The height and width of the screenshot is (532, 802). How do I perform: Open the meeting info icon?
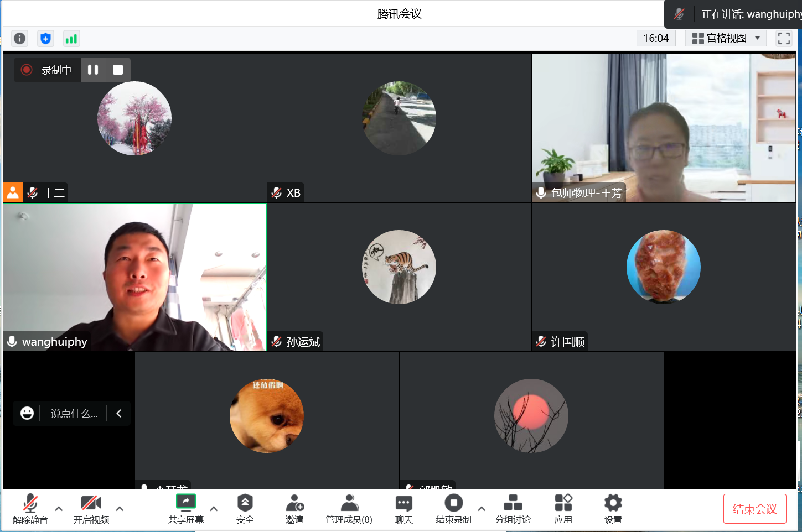click(x=19, y=38)
